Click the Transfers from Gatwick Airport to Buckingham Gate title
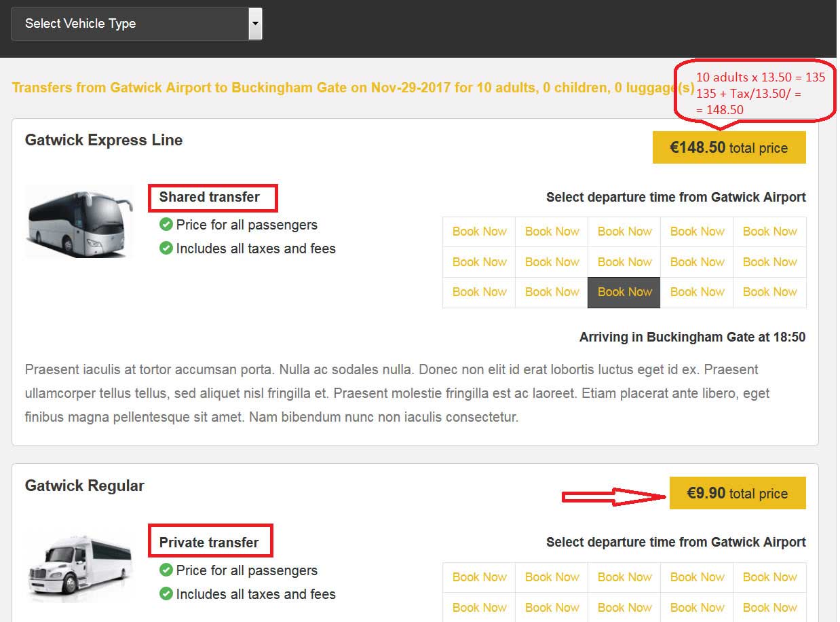Screen dimensions: 840x622 click(x=353, y=88)
